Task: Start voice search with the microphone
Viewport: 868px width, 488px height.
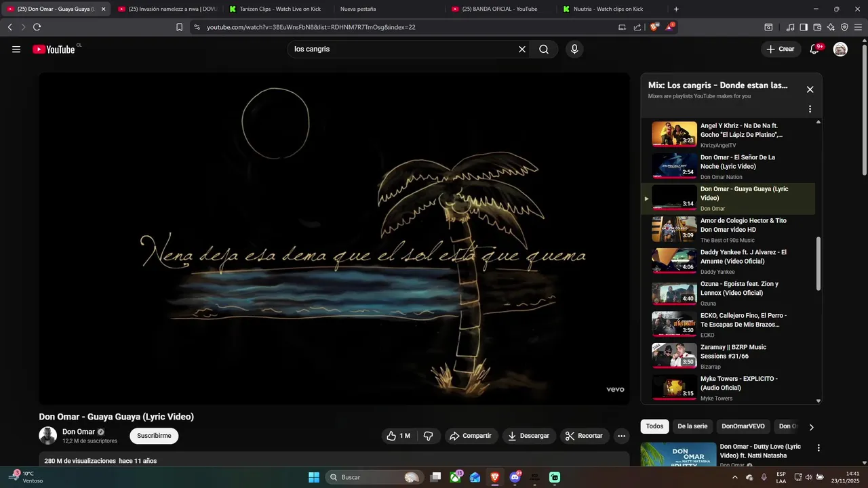Action: [x=574, y=49]
